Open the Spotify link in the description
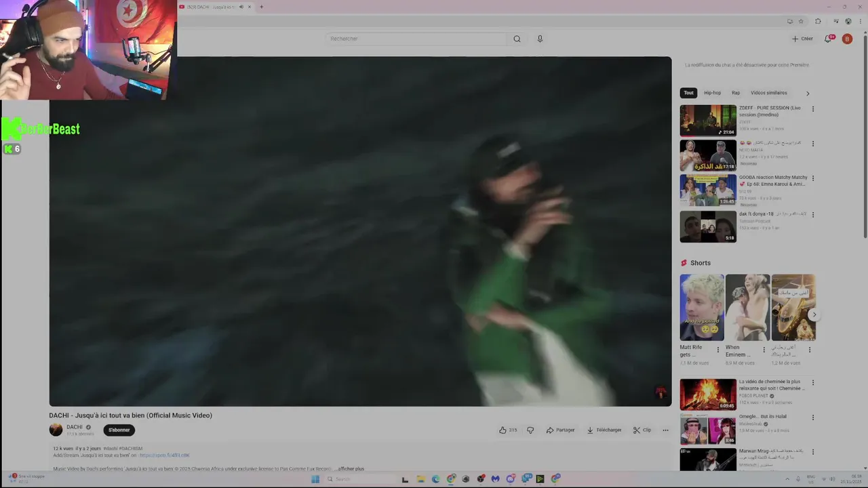The height and width of the screenshot is (488, 868). pyautogui.click(x=165, y=455)
